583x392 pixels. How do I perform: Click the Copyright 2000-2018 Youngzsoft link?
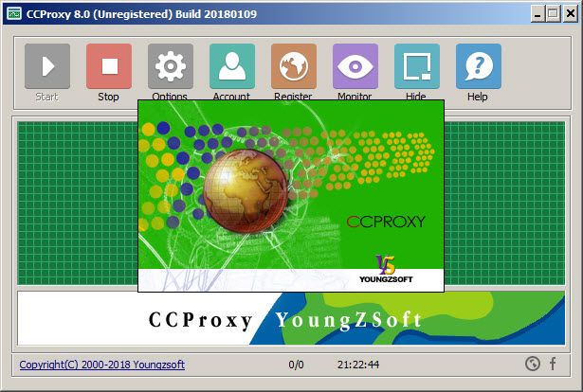tap(101, 365)
